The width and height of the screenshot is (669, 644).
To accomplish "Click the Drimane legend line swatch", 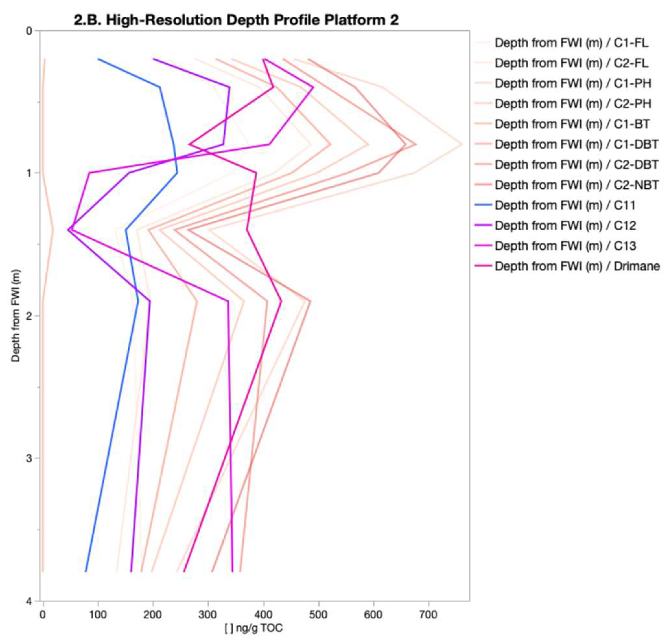I will coord(483,266).
